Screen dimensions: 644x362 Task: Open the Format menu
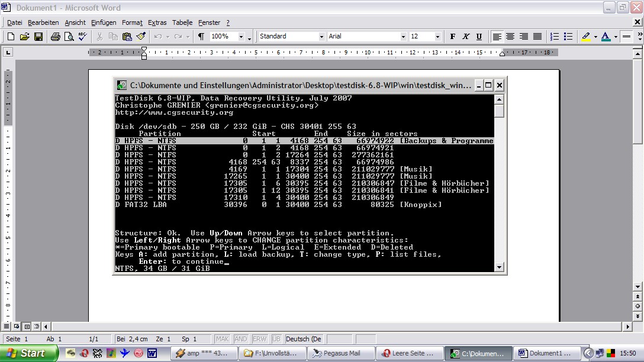tap(132, 22)
